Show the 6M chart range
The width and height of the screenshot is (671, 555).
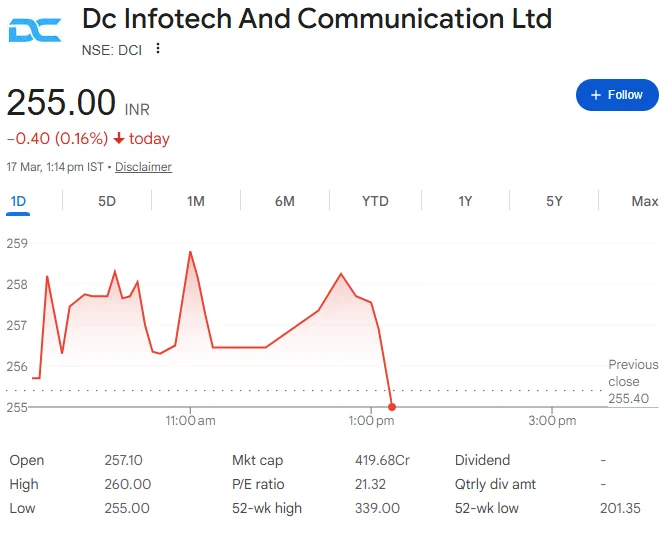point(285,201)
